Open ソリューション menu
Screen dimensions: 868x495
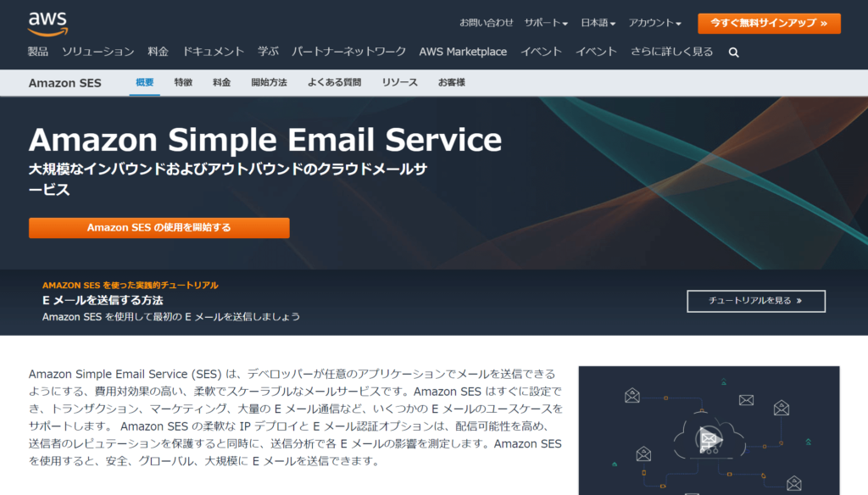(x=98, y=52)
